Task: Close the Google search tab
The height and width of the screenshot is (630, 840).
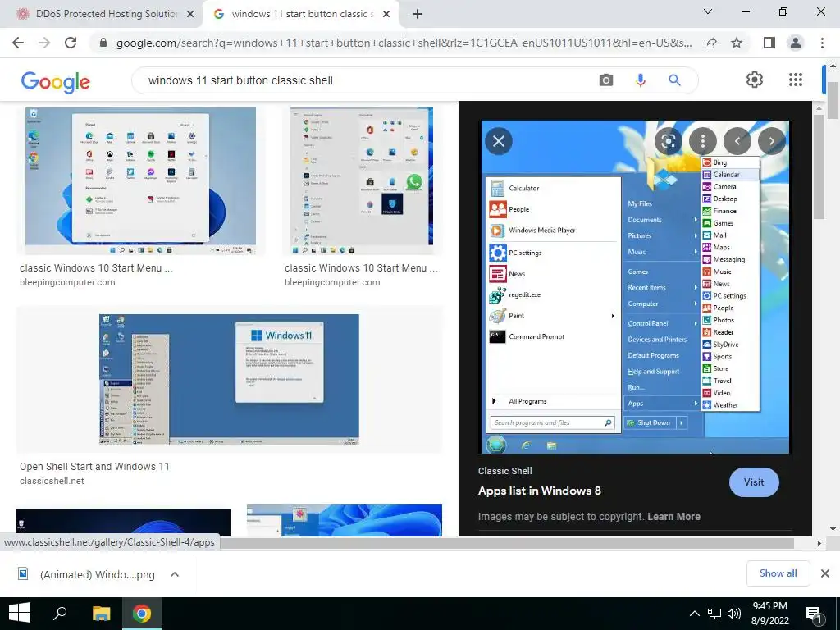Action: point(386,15)
